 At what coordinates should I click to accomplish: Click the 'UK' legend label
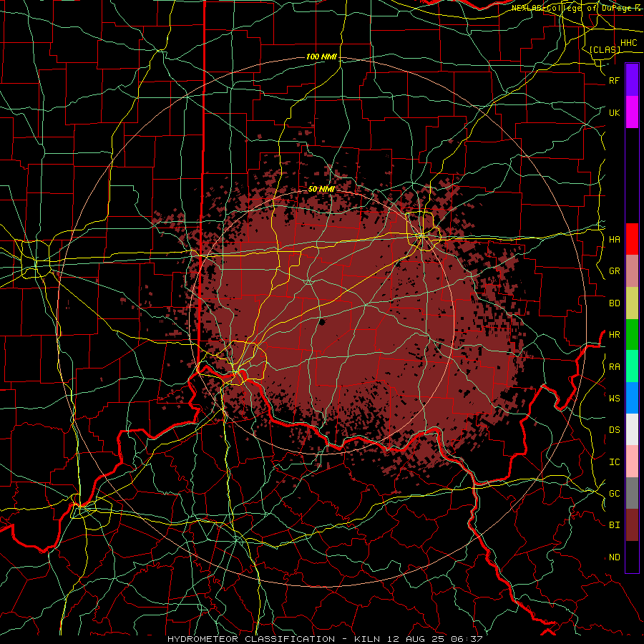[614, 112]
